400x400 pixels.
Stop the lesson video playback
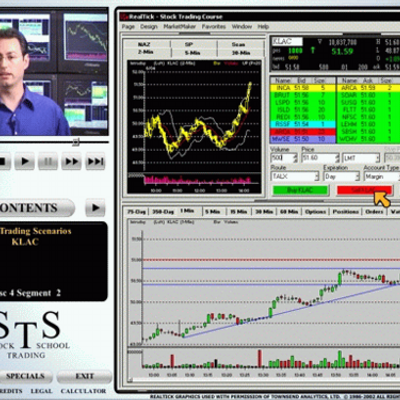click(5, 162)
